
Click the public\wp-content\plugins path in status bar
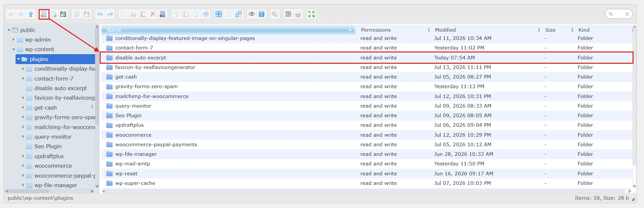click(x=40, y=198)
